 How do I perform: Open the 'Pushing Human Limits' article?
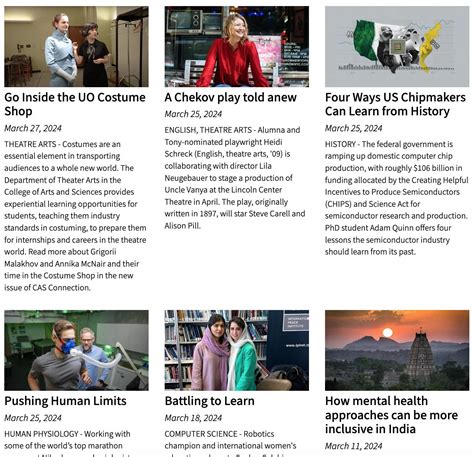pyautogui.click(x=65, y=401)
